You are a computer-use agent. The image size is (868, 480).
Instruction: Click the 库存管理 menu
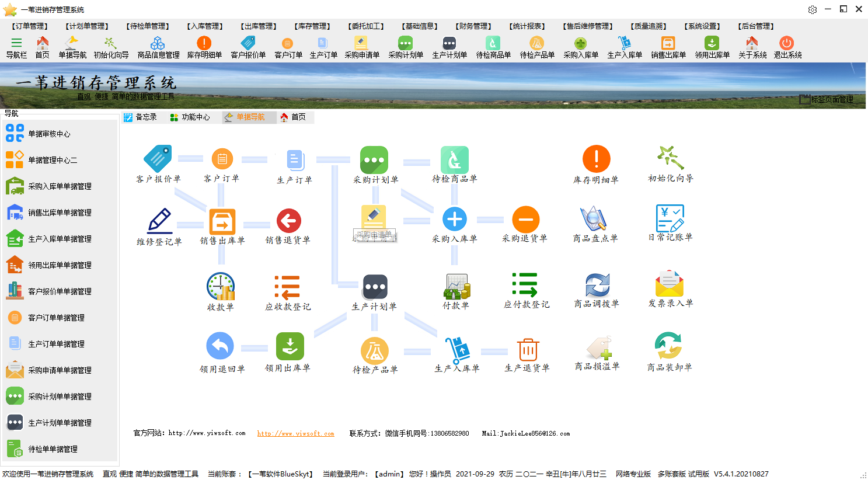(312, 26)
